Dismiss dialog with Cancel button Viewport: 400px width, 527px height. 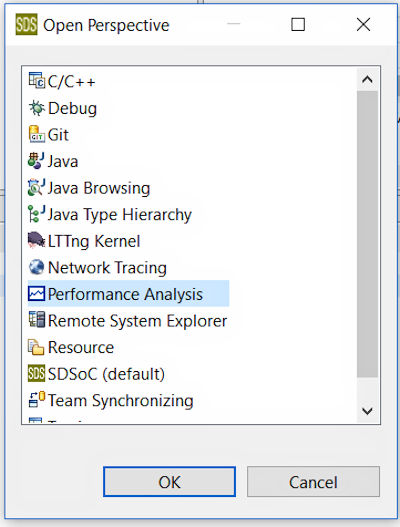pyautogui.click(x=313, y=482)
